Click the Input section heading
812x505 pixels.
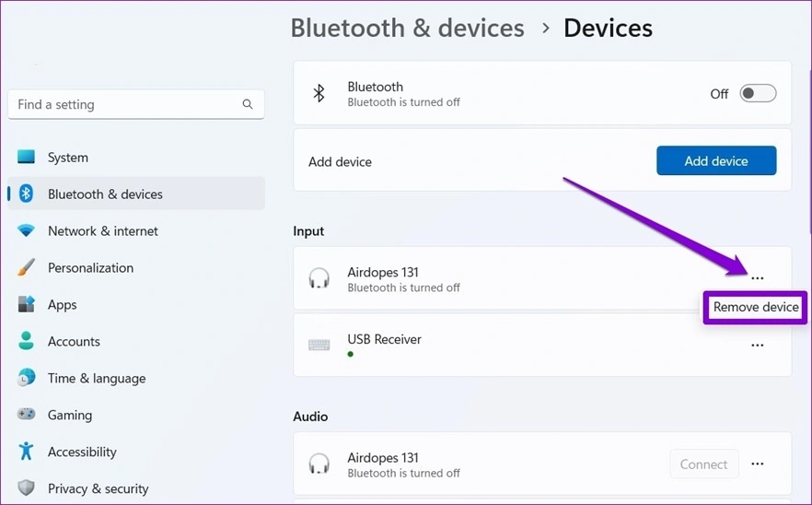pyautogui.click(x=308, y=231)
